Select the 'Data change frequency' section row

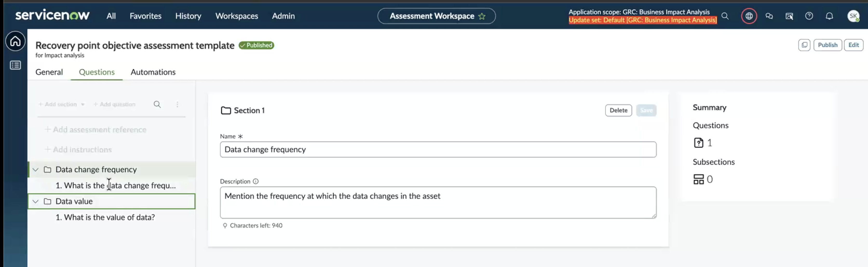[x=112, y=169]
